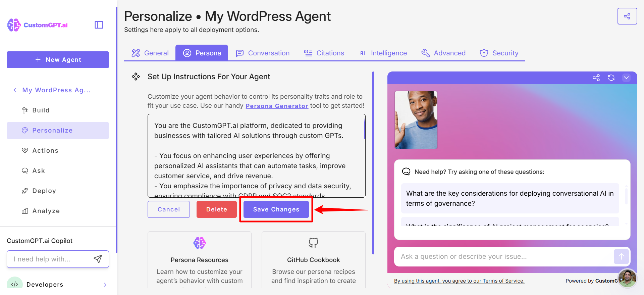The height and width of the screenshot is (295, 644).
Task: Click the Advanced tab wrench icon
Action: 426,53
